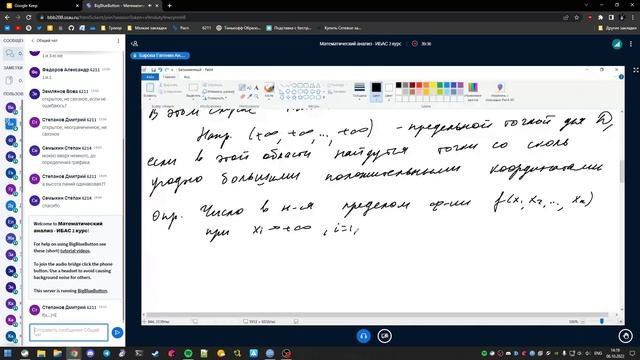The image size is (640, 360).
Task: Send the chat message with the arrow button
Action: click(x=117, y=333)
